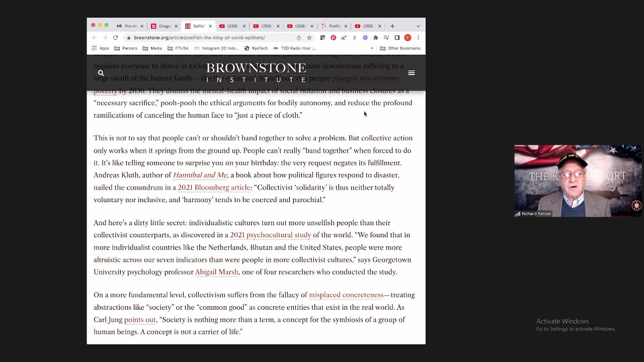Open the TED Radio Hour bookmark
Screen dimensions: 644x362
click(295, 48)
